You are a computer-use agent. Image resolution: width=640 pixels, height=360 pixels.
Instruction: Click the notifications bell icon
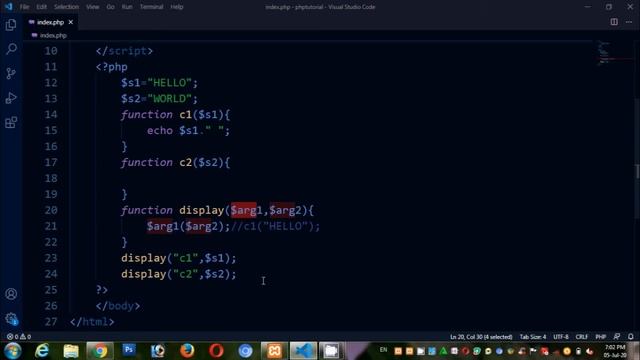coord(631,337)
